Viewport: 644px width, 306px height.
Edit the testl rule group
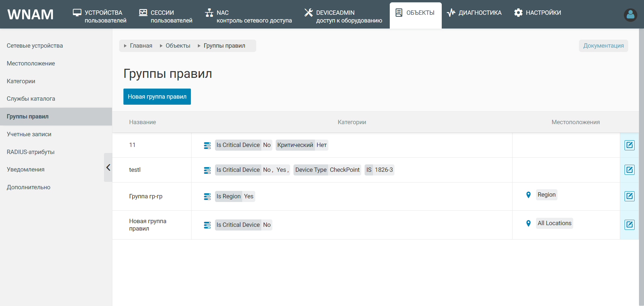pos(629,170)
